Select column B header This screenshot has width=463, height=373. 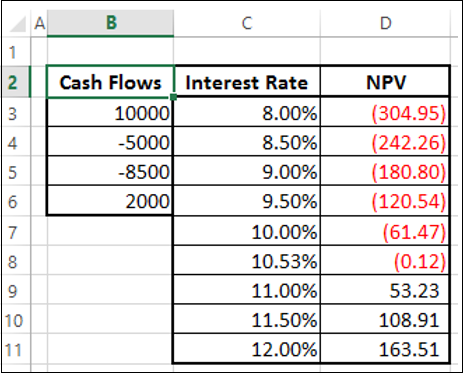click(110, 23)
